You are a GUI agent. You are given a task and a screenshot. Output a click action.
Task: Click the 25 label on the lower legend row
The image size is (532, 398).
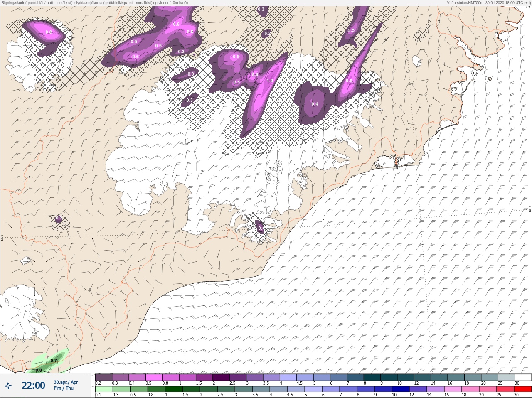coord(499,395)
